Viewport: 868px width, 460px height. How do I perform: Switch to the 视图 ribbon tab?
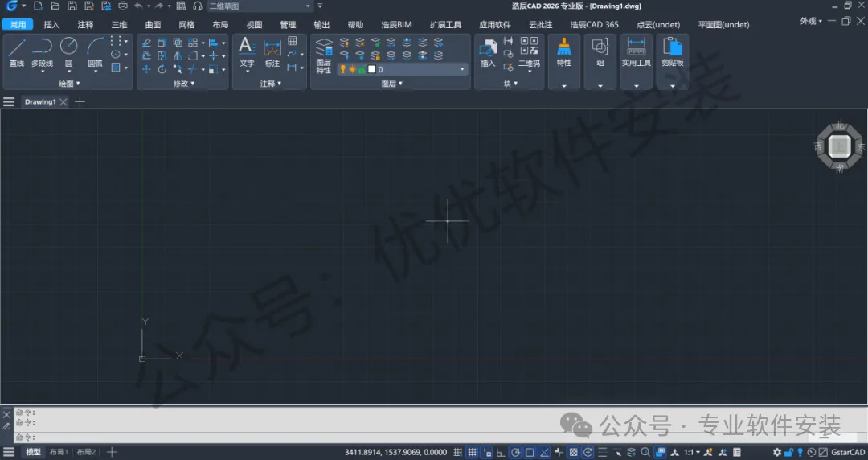point(254,25)
